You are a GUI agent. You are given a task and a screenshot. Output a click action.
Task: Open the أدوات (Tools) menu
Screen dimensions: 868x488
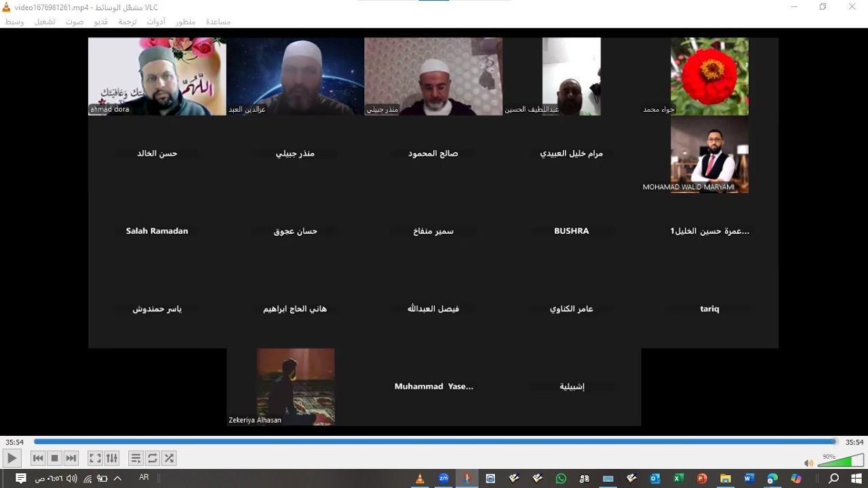click(156, 22)
